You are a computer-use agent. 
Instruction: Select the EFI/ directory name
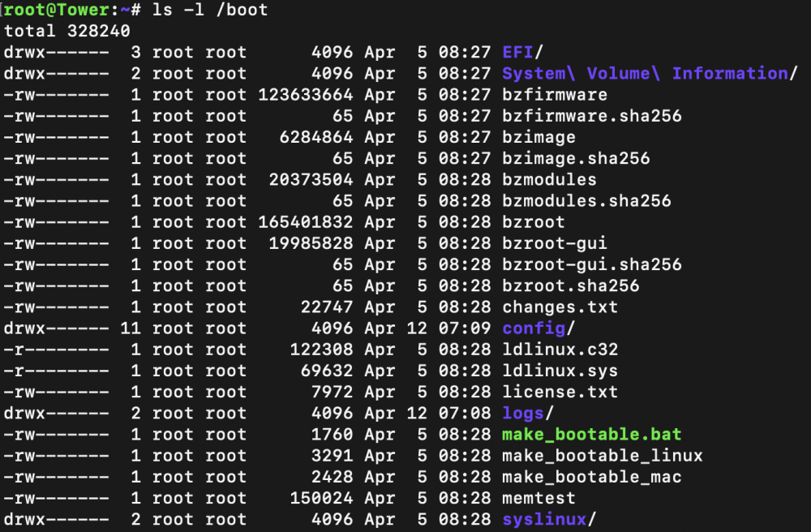522,52
